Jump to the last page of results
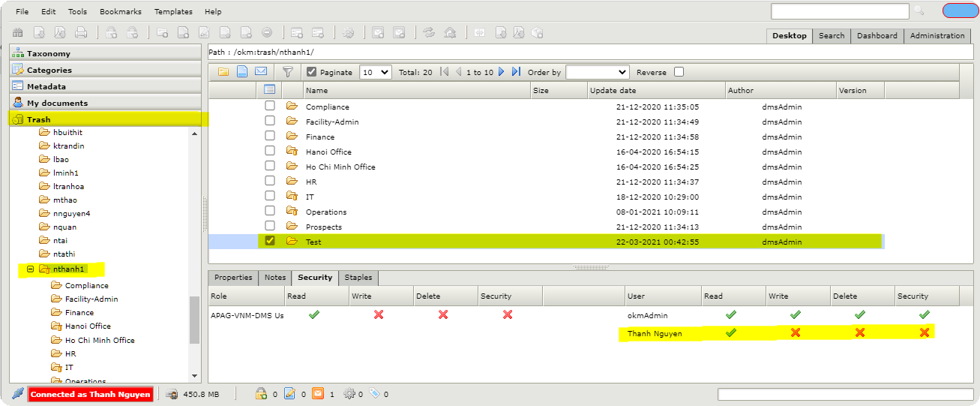Viewport: 980px width, 406px height. [x=516, y=72]
